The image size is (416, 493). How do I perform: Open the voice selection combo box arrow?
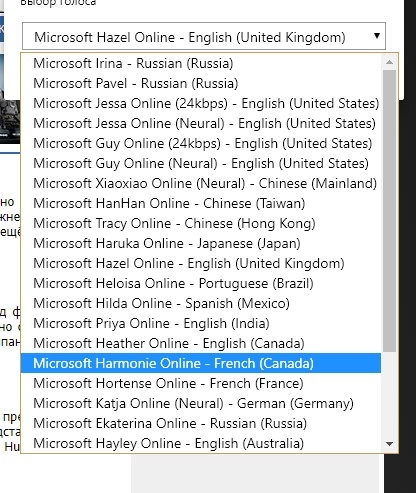click(377, 36)
